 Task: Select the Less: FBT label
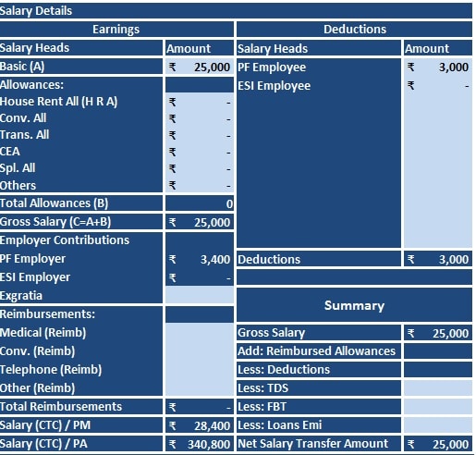(x=319, y=407)
